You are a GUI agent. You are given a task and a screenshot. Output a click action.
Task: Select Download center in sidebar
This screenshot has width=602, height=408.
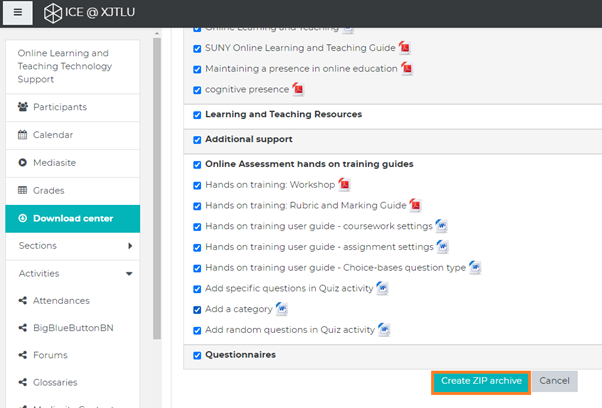pos(73,218)
